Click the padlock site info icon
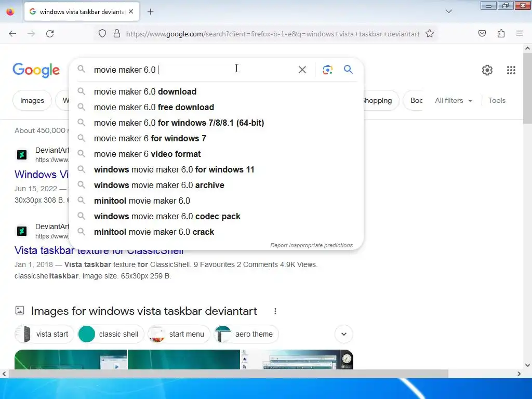532x399 pixels. click(x=117, y=34)
